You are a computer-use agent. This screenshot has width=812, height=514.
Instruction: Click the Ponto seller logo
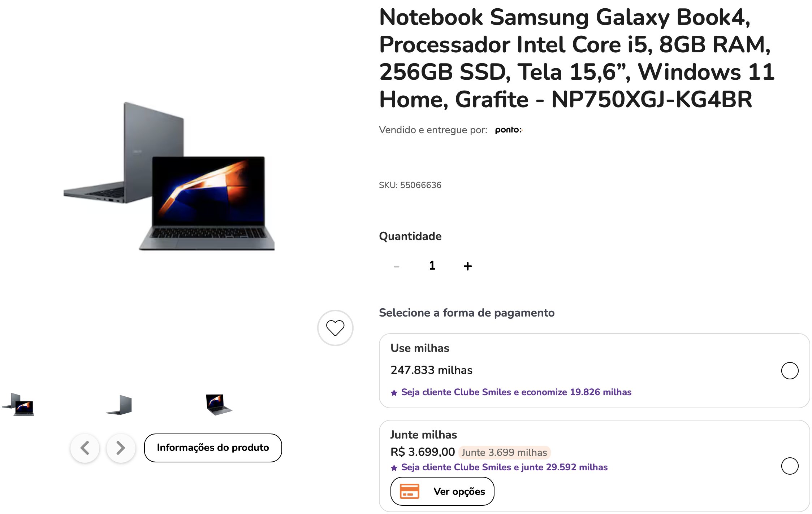pyautogui.click(x=509, y=130)
